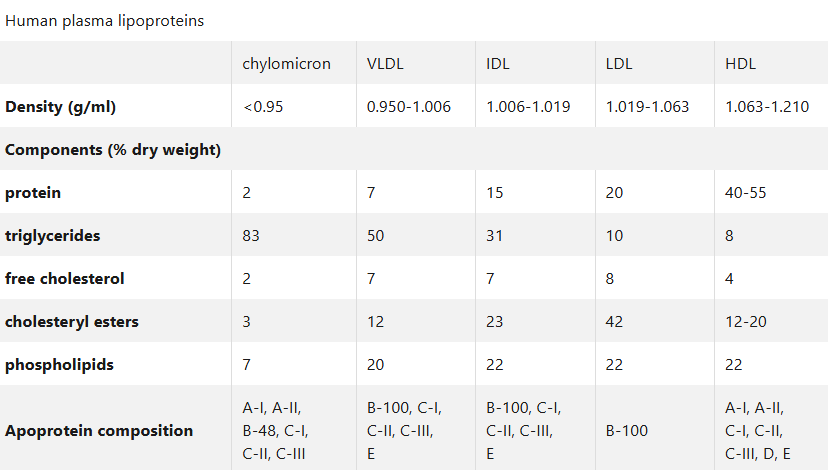Click the protein row label
828x470 pixels.
pyautogui.click(x=33, y=193)
